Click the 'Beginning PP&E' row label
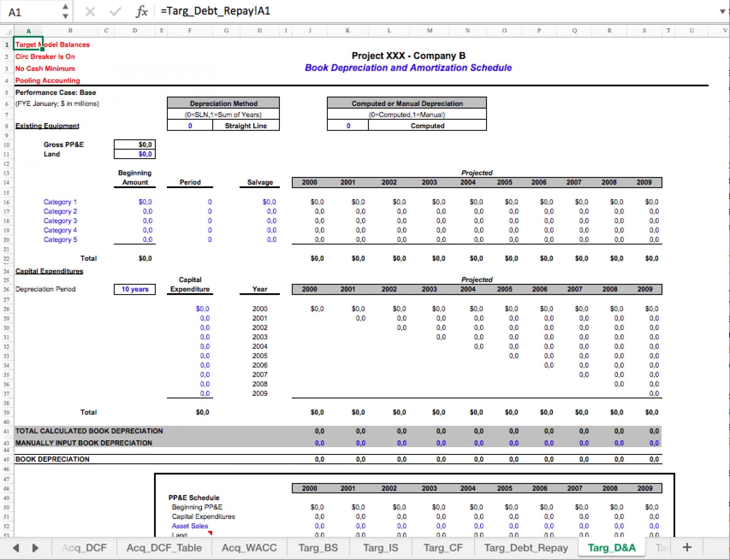730x560 pixels. tap(197, 507)
